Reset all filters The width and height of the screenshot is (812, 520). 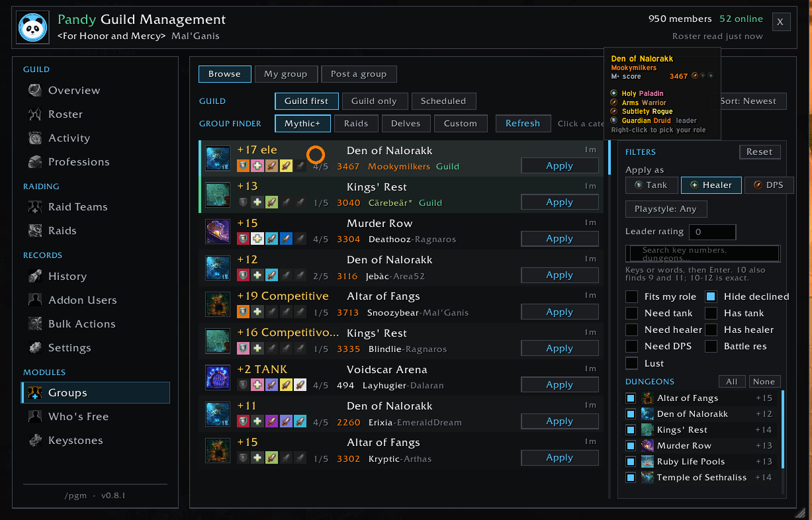pyautogui.click(x=760, y=152)
